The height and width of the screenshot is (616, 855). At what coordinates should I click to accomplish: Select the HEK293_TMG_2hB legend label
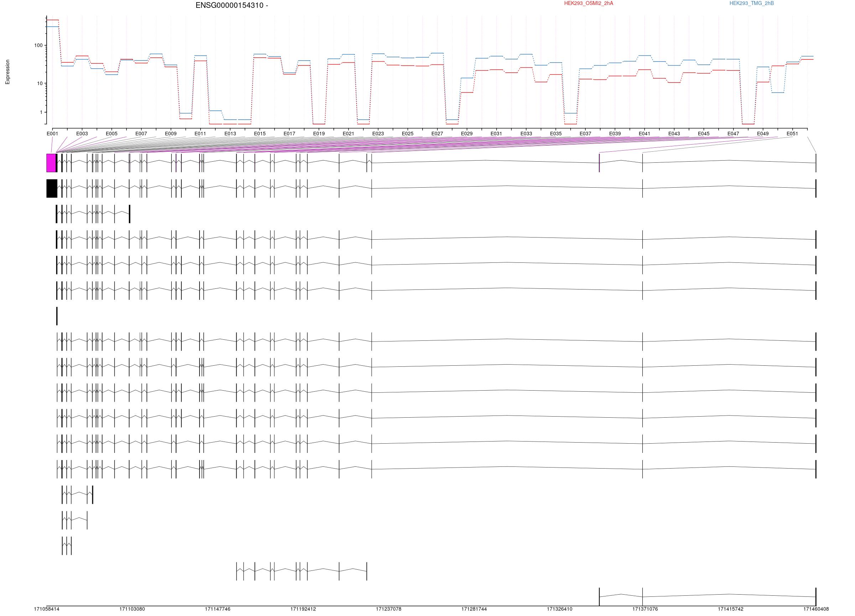point(751,4)
